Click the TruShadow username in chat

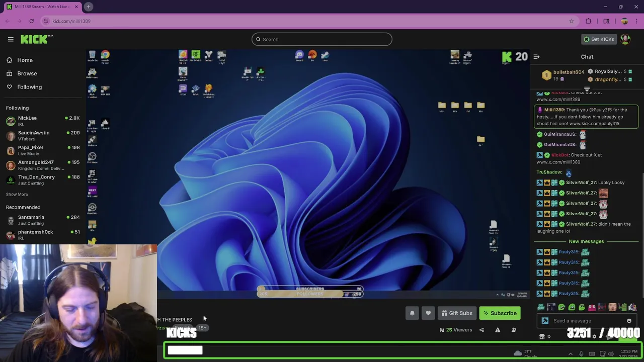[549, 172]
